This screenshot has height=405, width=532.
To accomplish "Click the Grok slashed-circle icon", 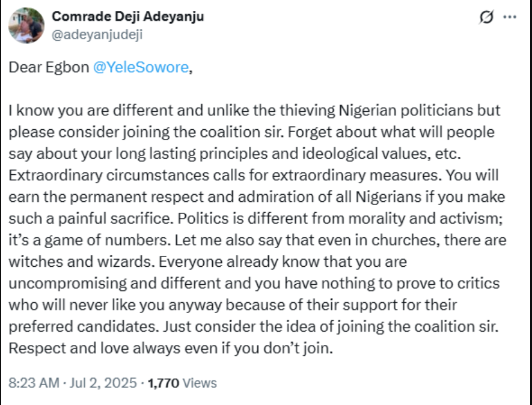I will (486, 19).
